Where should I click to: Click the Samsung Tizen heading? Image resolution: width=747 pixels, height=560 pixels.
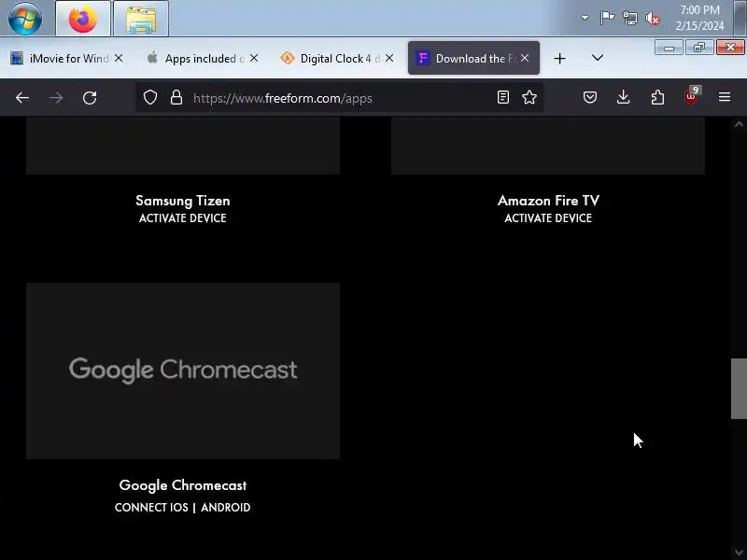183,201
